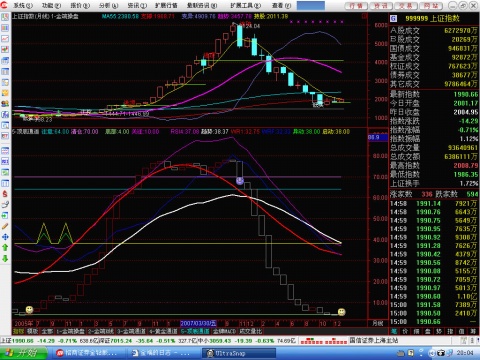This screenshot has height=360, width=480.
Task: Click the red dollar sign sidebar icon
Action: 5,194
